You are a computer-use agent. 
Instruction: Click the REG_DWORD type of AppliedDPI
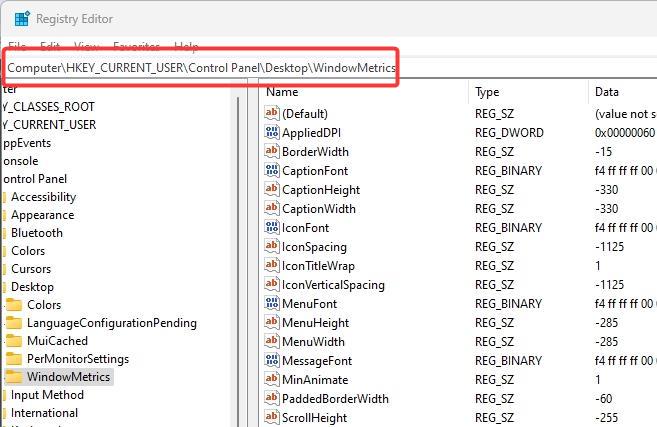[x=509, y=133]
